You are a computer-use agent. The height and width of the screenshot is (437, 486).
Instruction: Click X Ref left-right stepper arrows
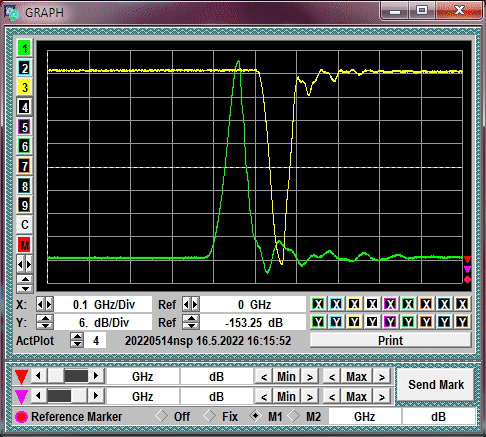(x=191, y=304)
